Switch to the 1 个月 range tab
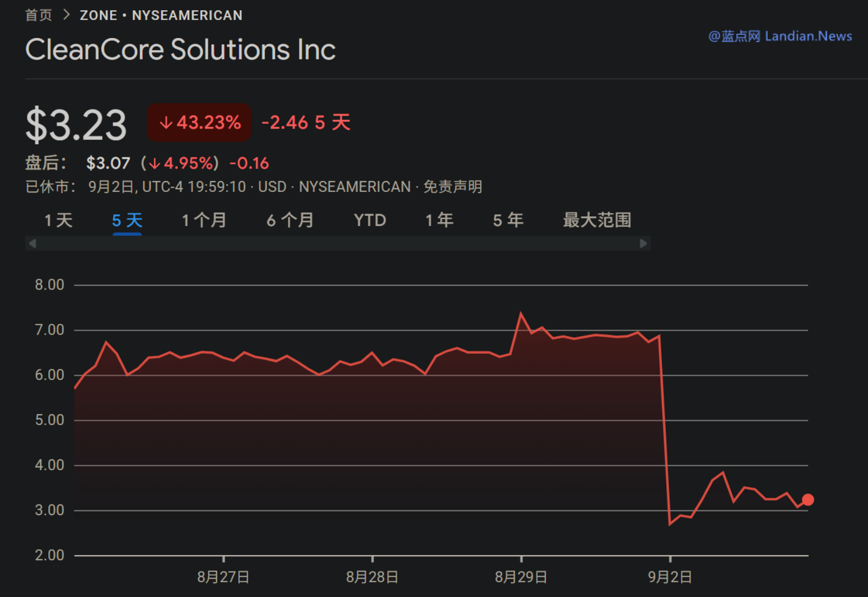868x597 pixels. pyautogui.click(x=204, y=220)
